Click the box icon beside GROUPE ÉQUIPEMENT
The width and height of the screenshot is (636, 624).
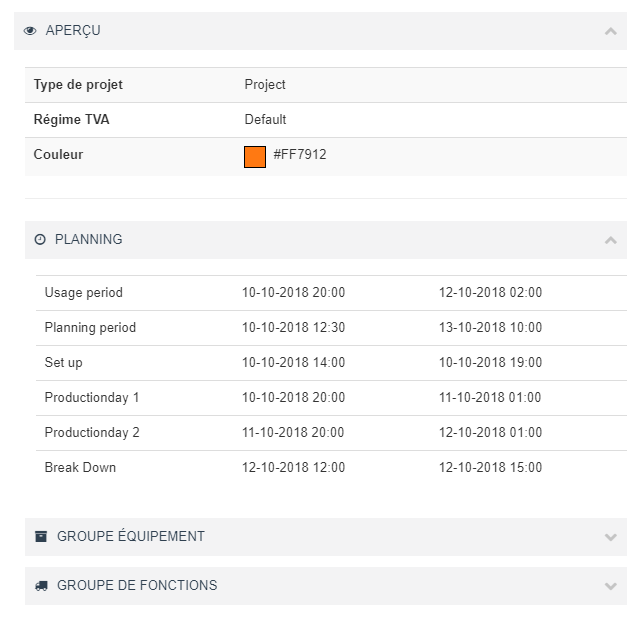[41, 537]
